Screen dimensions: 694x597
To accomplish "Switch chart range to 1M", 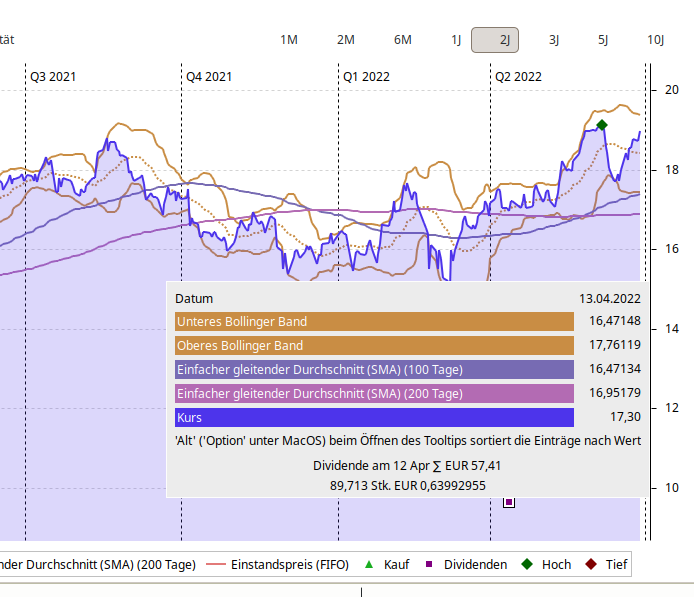I will tap(289, 40).
